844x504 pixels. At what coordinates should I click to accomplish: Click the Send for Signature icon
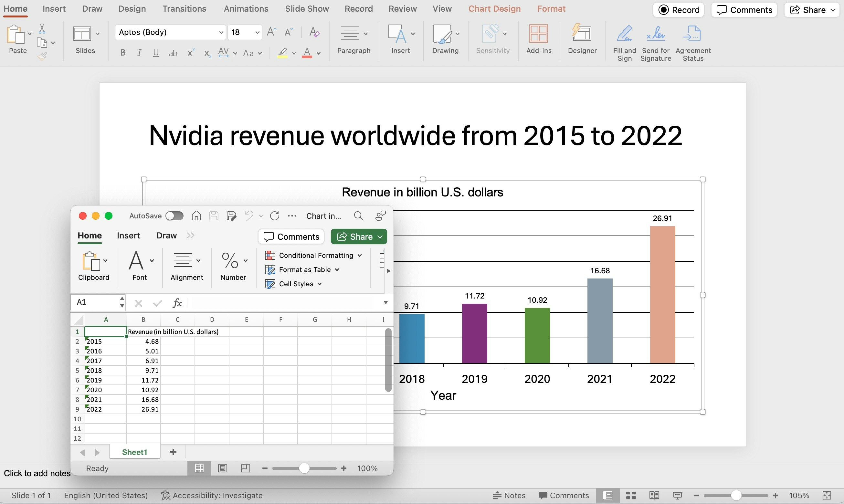(655, 34)
